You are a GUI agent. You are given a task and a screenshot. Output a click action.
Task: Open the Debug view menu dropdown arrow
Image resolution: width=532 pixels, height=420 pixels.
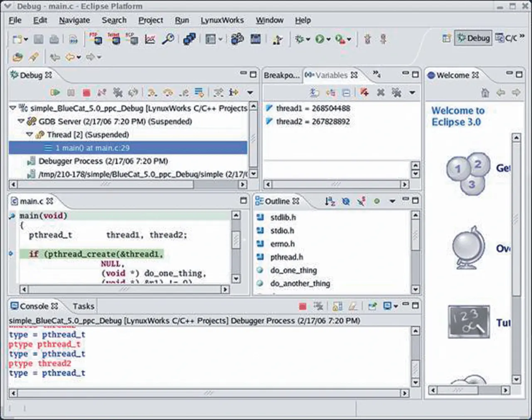[x=250, y=92]
